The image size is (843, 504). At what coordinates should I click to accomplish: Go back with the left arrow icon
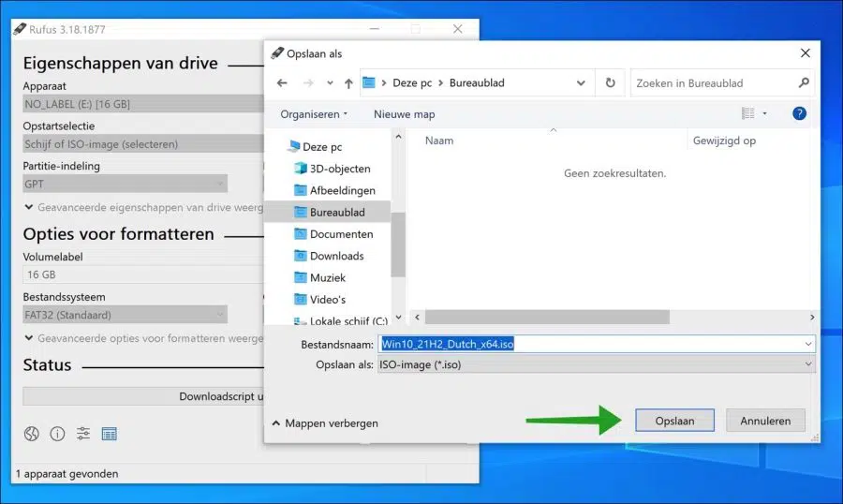(x=282, y=82)
